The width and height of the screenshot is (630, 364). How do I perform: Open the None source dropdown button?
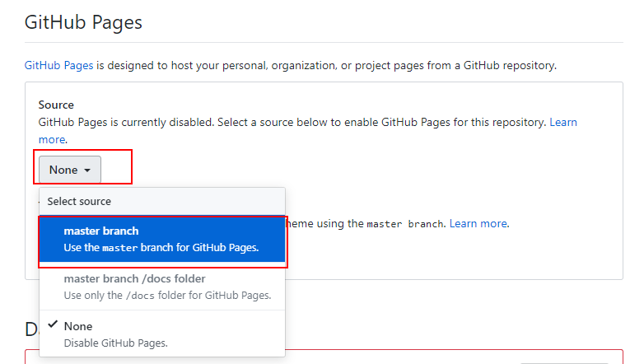pyautogui.click(x=69, y=170)
